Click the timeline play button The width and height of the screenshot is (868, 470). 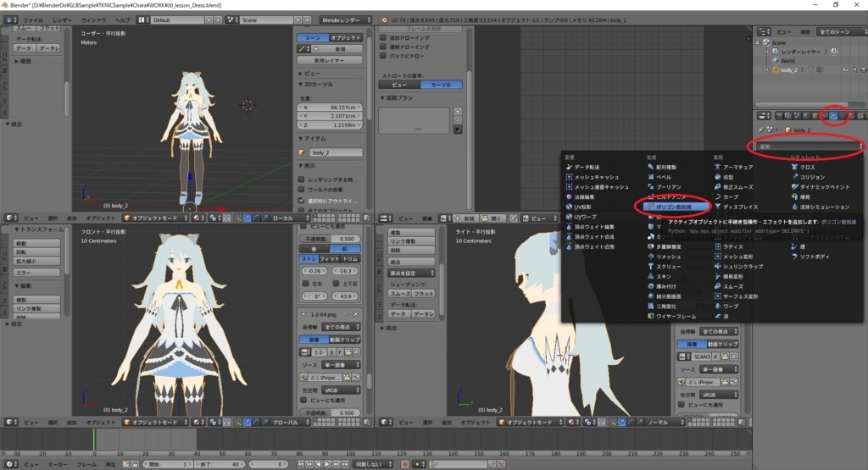click(327, 464)
